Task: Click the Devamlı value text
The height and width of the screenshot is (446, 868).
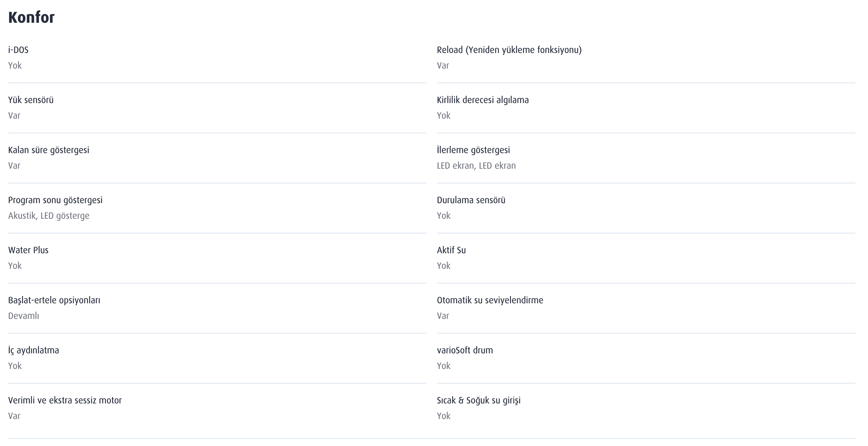Action: 24,316
